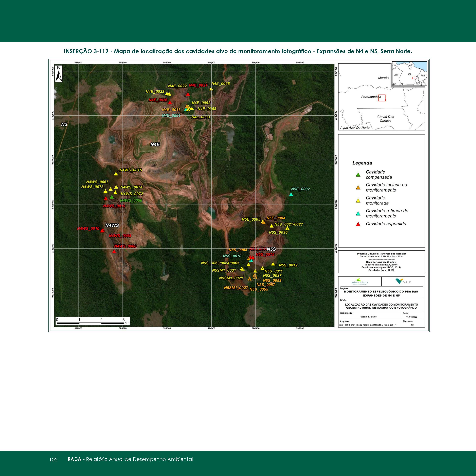Click the red square near Parauapebas in locator map
This screenshot has height=476, width=476.
(382, 98)
